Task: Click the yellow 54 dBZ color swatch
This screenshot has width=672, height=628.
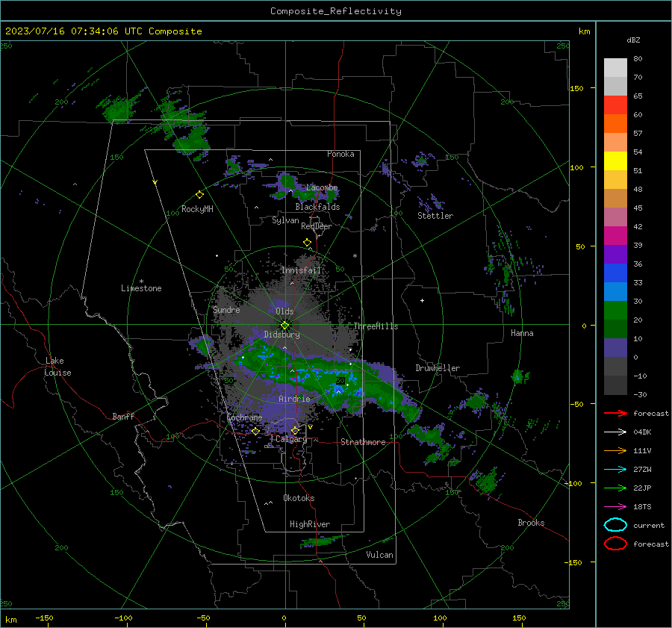Action: tap(615, 161)
